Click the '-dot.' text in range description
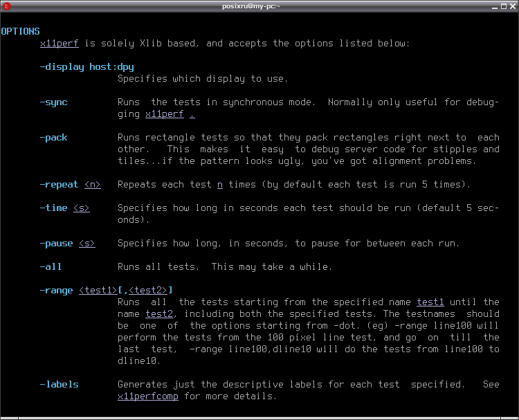Image resolution: width=519 pixels, height=420 pixels. pyautogui.click(x=346, y=326)
